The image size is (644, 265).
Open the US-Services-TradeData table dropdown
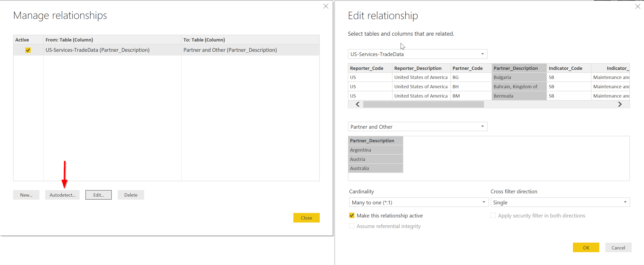pyautogui.click(x=417, y=54)
